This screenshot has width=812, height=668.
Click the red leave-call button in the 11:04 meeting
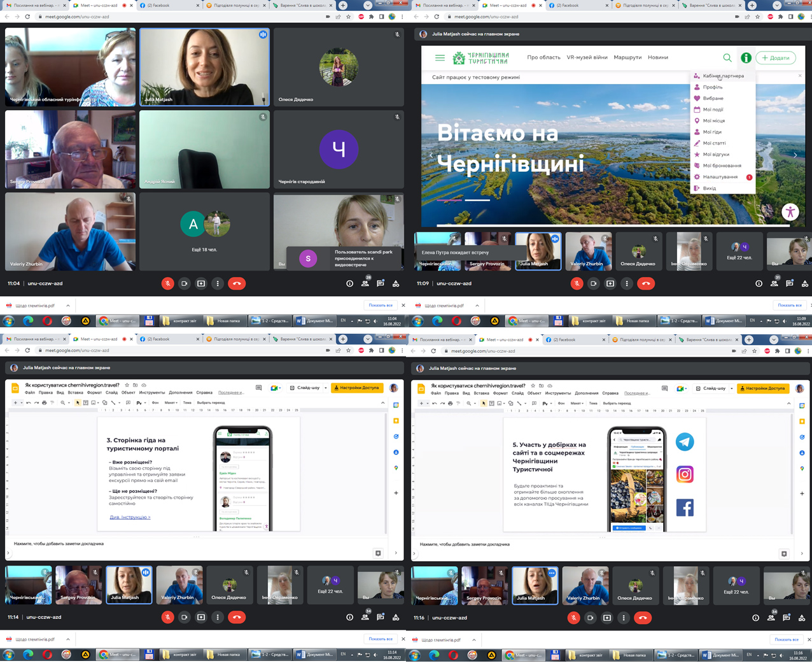click(x=237, y=283)
